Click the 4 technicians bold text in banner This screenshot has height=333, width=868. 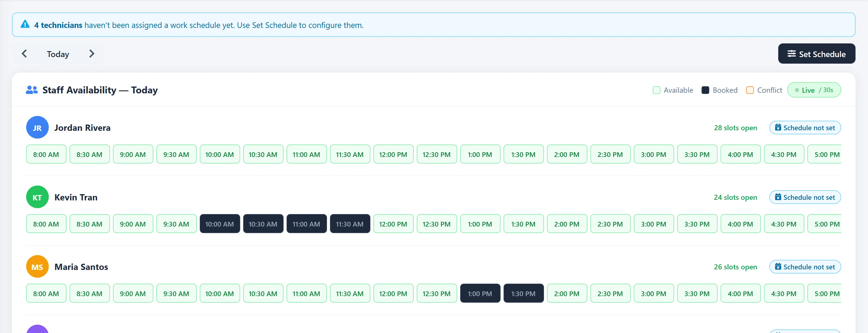point(58,25)
